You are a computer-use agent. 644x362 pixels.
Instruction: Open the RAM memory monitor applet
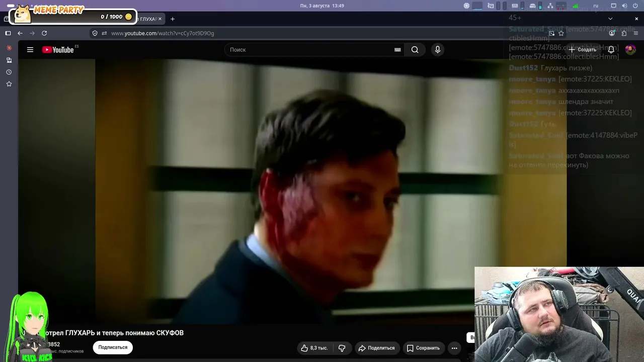point(515,6)
